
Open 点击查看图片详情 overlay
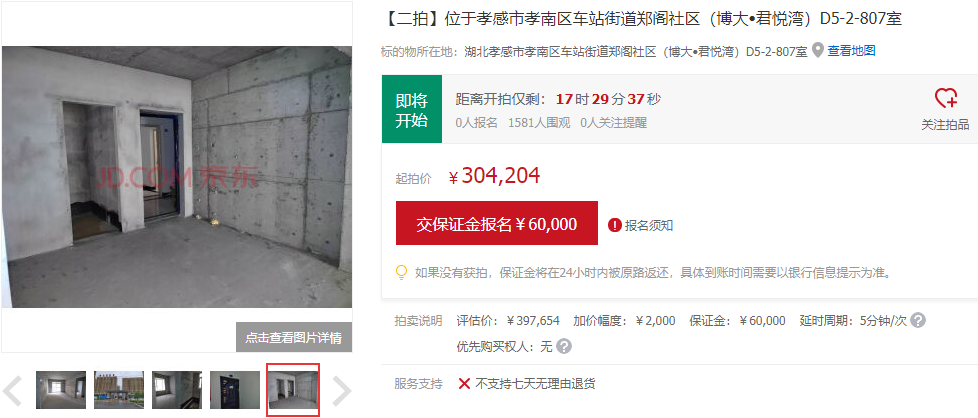pos(294,338)
